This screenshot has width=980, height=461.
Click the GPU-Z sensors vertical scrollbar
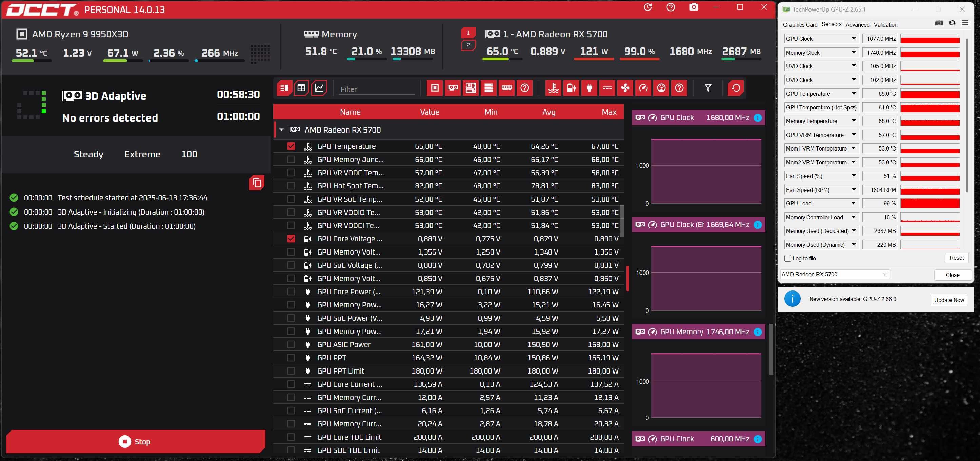pyautogui.click(x=967, y=116)
